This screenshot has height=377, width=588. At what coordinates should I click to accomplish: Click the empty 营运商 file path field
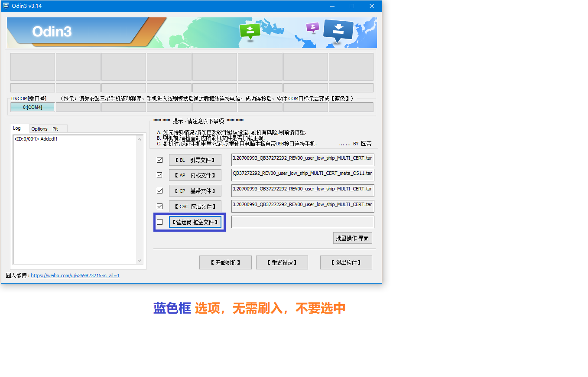(303, 222)
